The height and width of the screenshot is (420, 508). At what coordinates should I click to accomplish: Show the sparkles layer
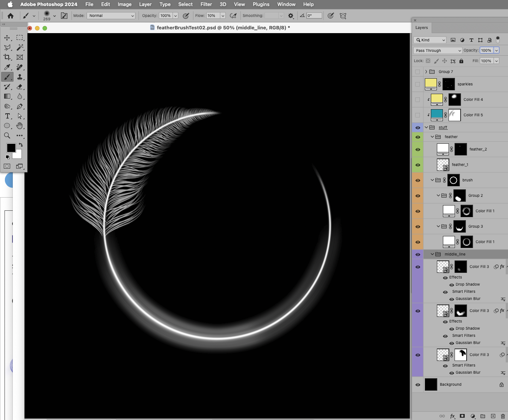(418, 84)
